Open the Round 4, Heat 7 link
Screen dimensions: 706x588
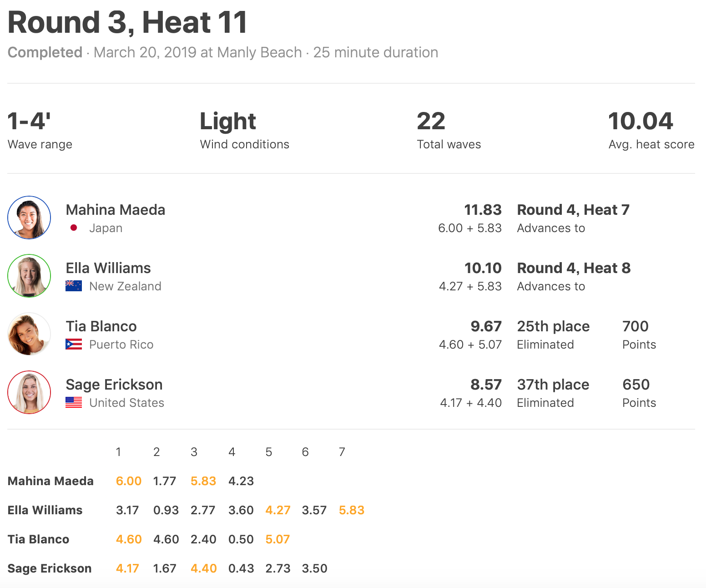pos(573,210)
